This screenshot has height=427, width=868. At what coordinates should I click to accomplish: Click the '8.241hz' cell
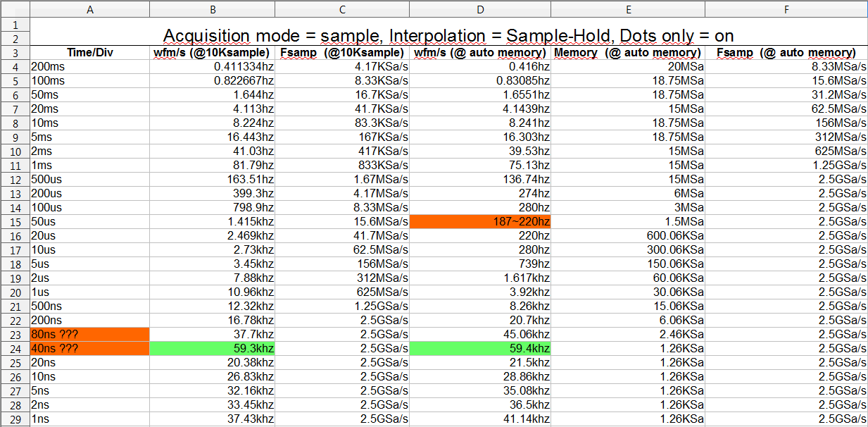pyautogui.click(x=480, y=123)
